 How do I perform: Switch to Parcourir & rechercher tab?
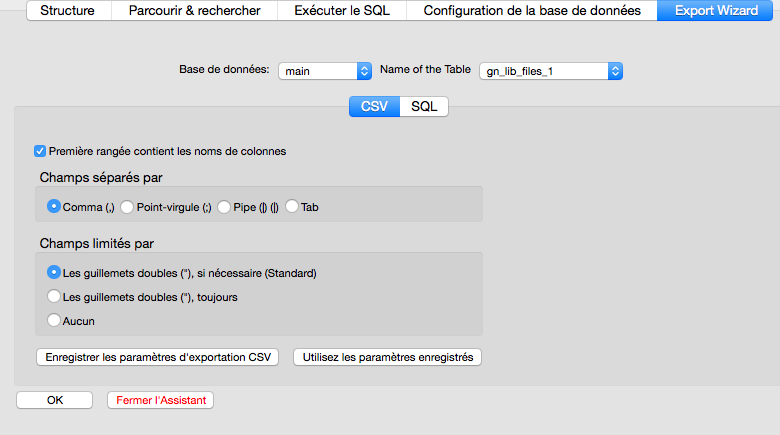pos(194,11)
